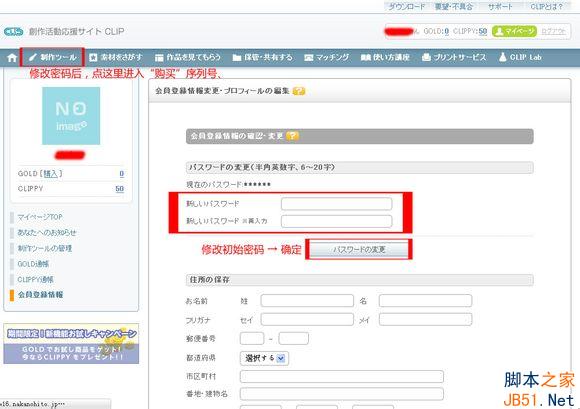Screen dimensions: 580x409
Task: Focus first 郵便番号 box
Action: pyautogui.click(x=252, y=338)
